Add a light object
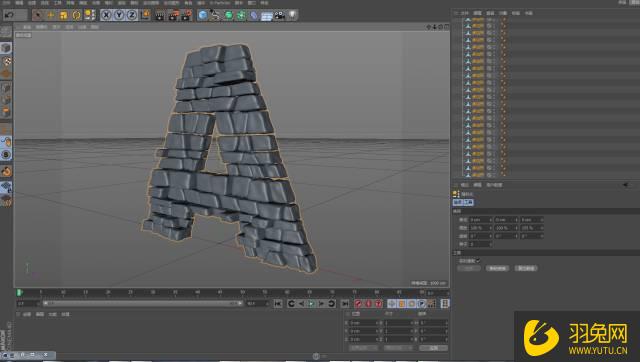 292,15
